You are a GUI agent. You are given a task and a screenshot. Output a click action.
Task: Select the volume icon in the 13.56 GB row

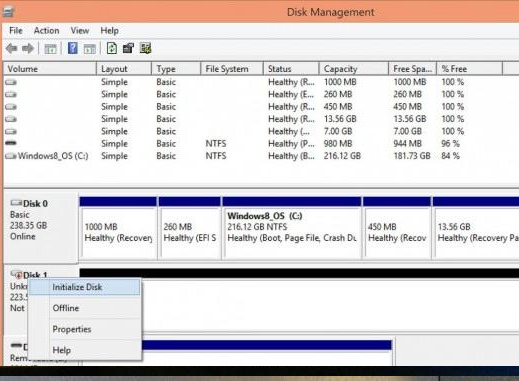[11, 119]
